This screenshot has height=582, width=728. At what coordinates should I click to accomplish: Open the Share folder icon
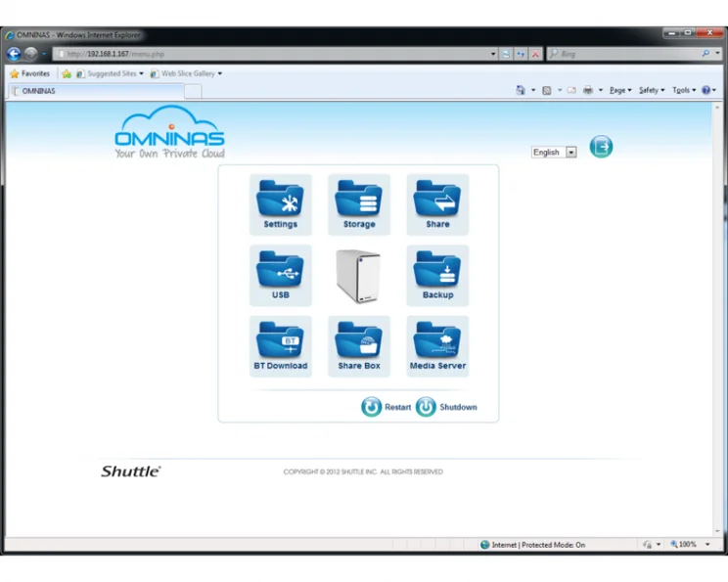(x=437, y=204)
